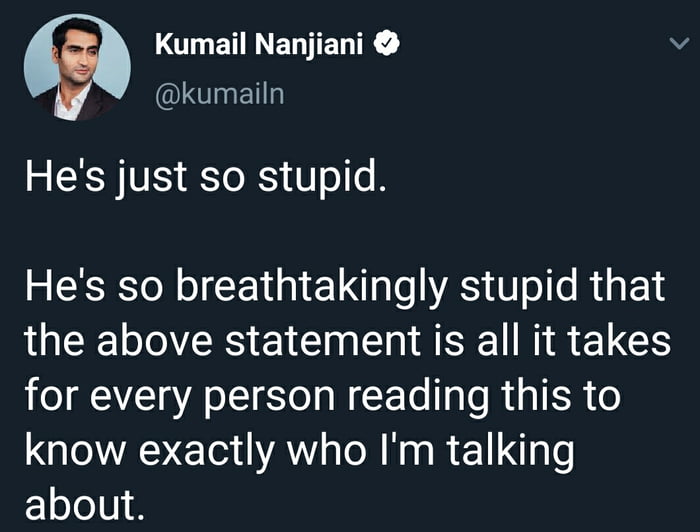Click the line "know exactly who I'm talking"
The width and height of the screenshot is (700, 532).
pyautogui.click(x=299, y=449)
